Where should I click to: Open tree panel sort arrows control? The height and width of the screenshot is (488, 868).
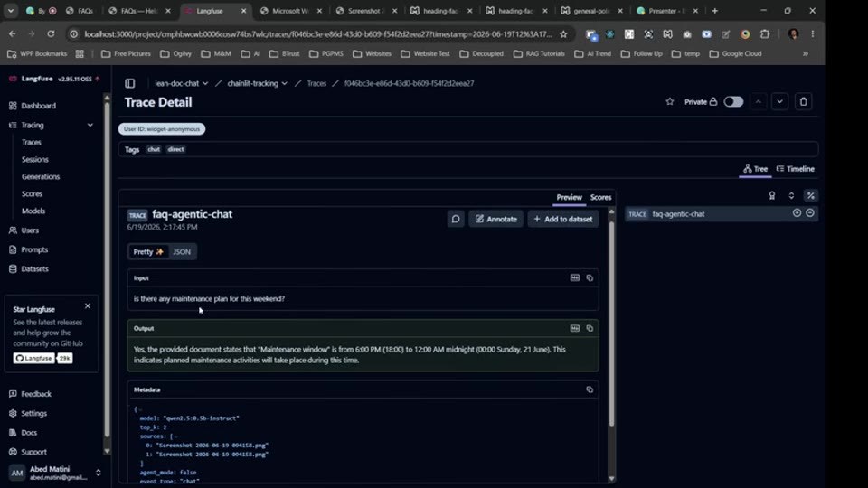click(791, 196)
